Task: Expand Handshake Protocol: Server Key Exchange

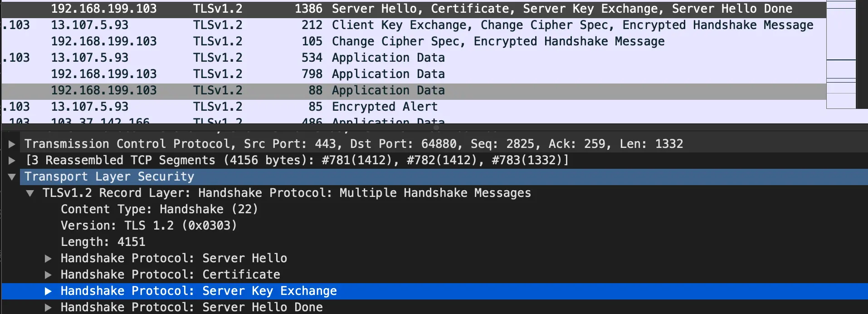Action: pos(48,291)
